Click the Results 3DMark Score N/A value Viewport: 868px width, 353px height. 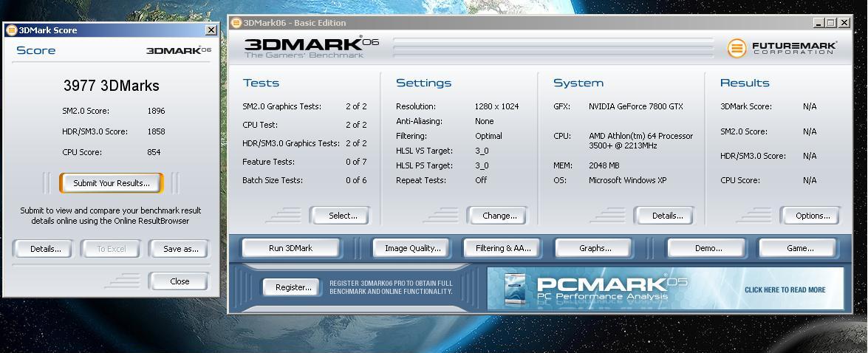(x=810, y=106)
